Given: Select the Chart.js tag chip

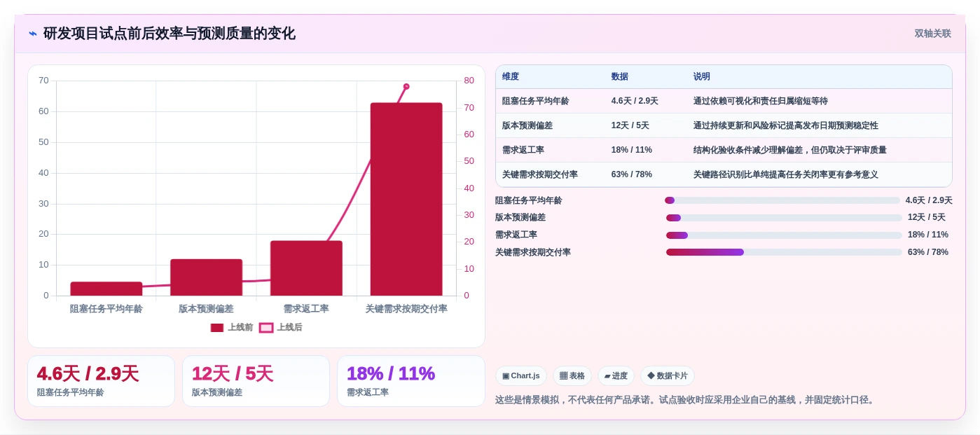Looking at the screenshot, I should (x=521, y=376).
